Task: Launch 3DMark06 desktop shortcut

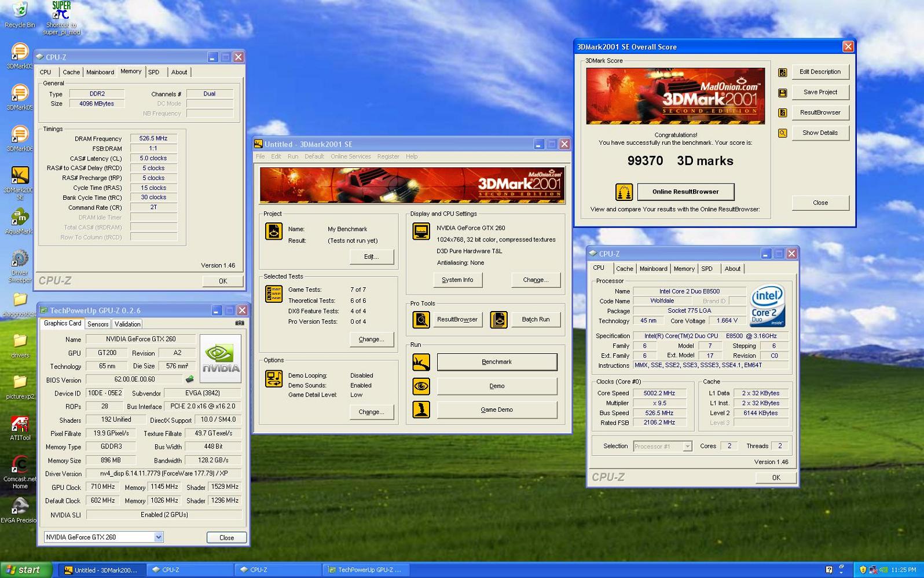Action: [x=19, y=139]
